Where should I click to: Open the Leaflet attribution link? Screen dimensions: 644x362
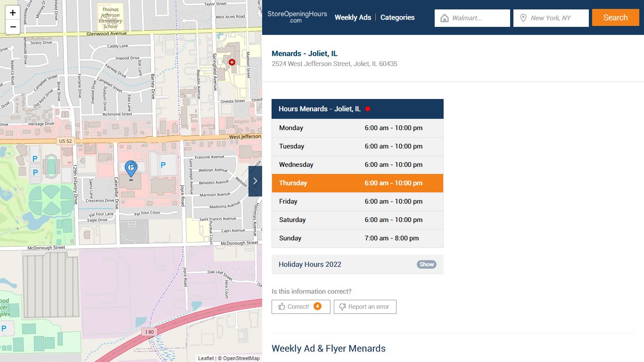click(x=206, y=358)
